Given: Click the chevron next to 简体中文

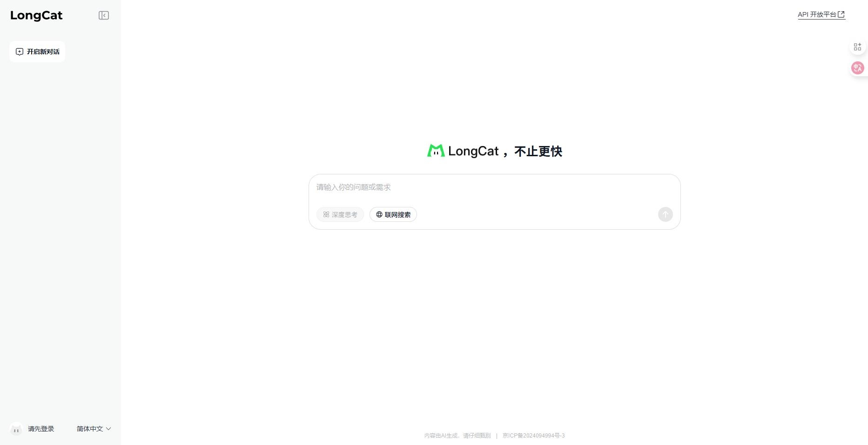Looking at the screenshot, I should pyautogui.click(x=108, y=429).
